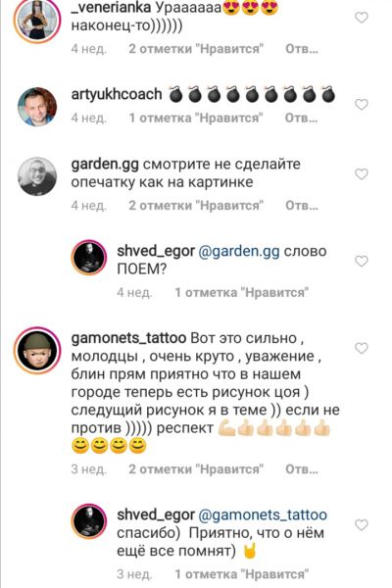
Task: Like gamonets_tattoo's long comment
Action: tap(362, 348)
